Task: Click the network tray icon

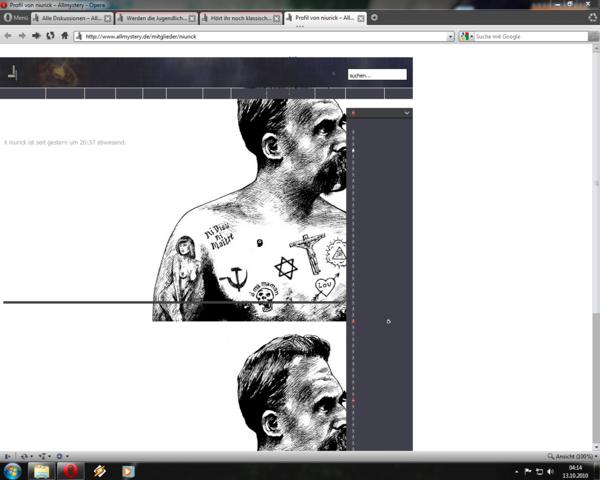Action: point(539,472)
